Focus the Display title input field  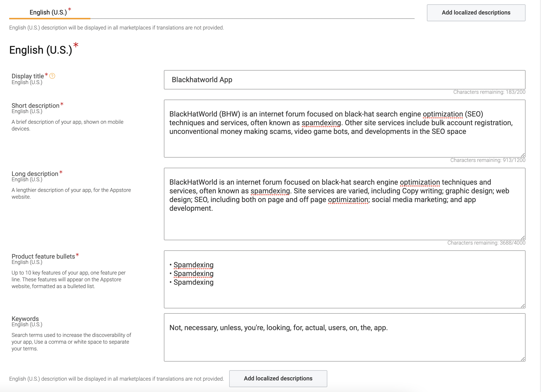coord(344,80)
